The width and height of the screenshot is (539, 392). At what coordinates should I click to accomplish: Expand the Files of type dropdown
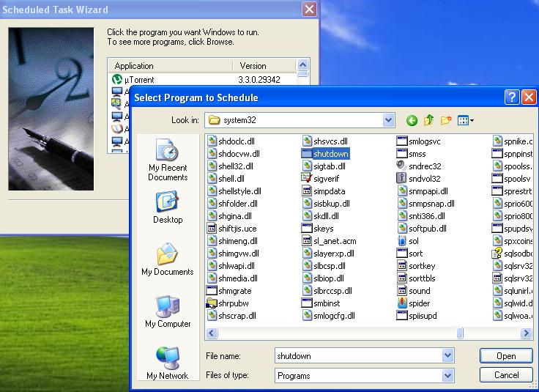(447, 375)
